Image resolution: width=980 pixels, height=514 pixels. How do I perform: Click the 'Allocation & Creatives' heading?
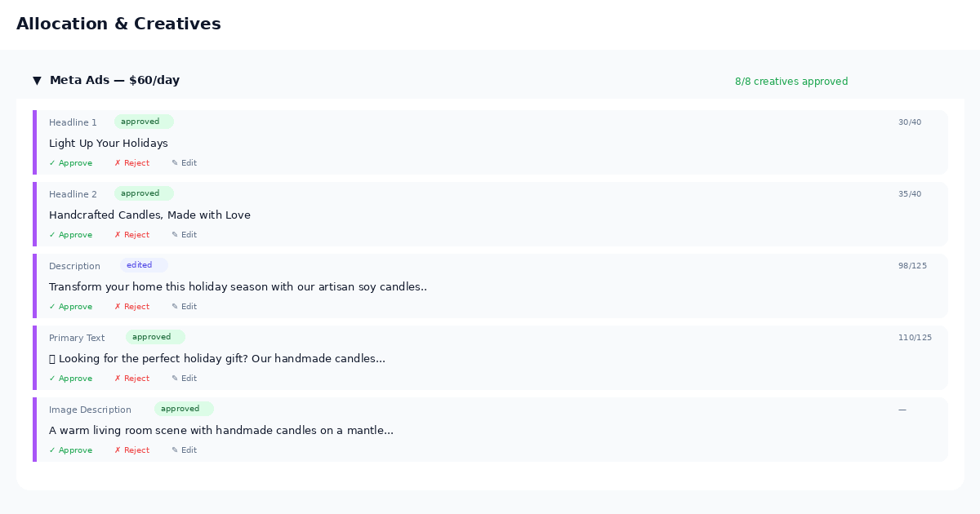click(118, 24)
